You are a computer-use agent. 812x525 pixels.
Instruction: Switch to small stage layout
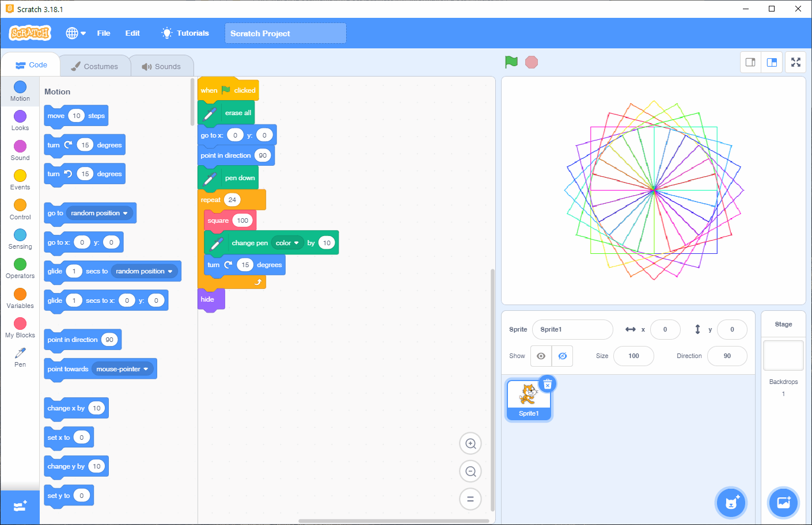click(x=750, y=62)
